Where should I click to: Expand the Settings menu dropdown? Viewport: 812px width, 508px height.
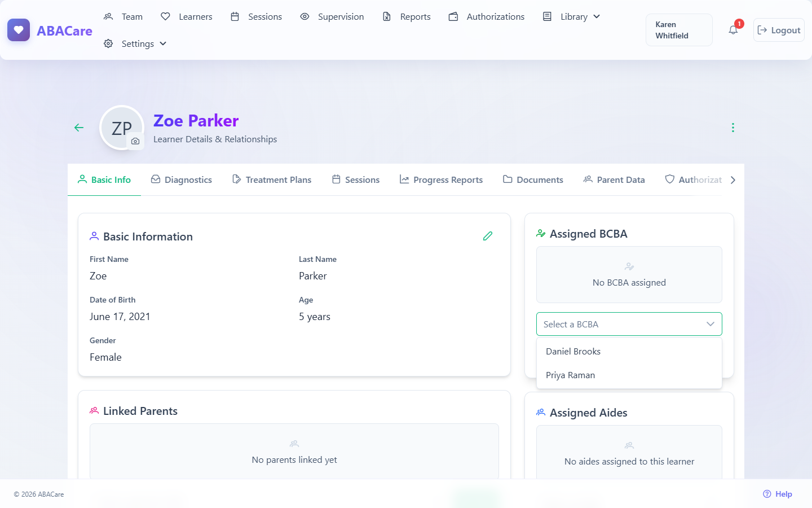click(x=135, y=43)
